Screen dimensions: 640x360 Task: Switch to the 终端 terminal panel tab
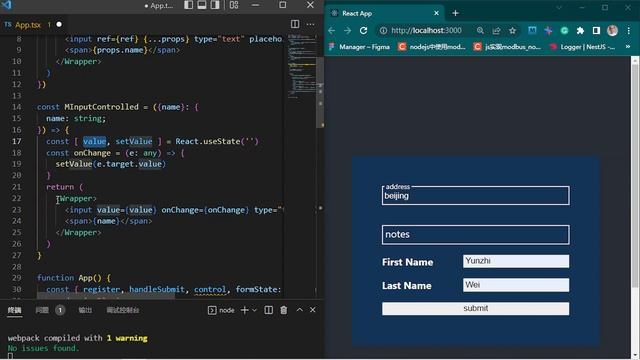[14, 310]
